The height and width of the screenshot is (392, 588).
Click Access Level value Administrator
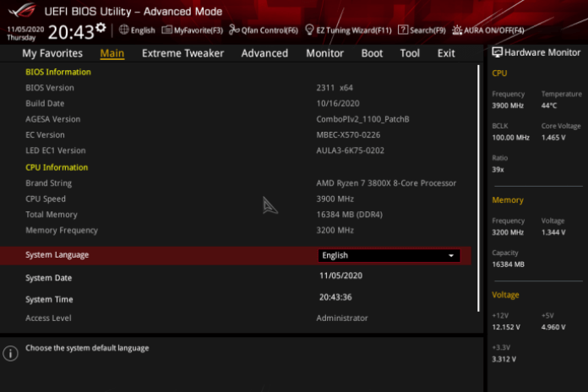[x=342, y=318]
